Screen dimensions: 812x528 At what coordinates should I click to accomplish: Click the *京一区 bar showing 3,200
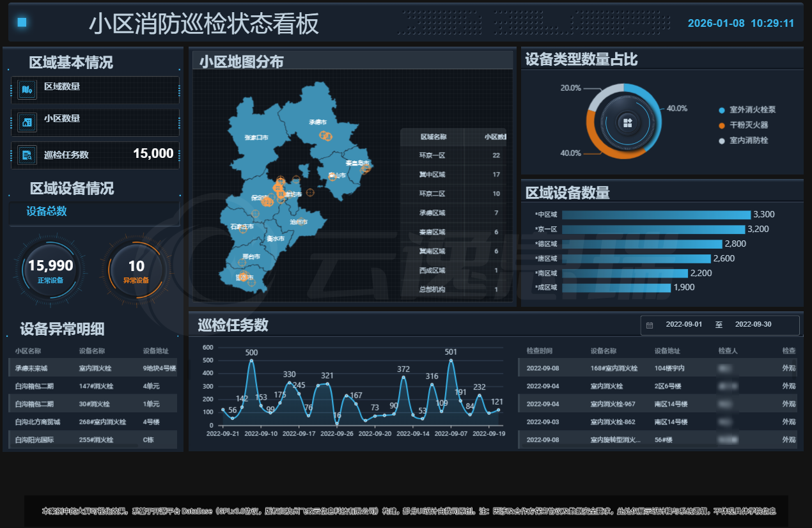tap(653, 229)
